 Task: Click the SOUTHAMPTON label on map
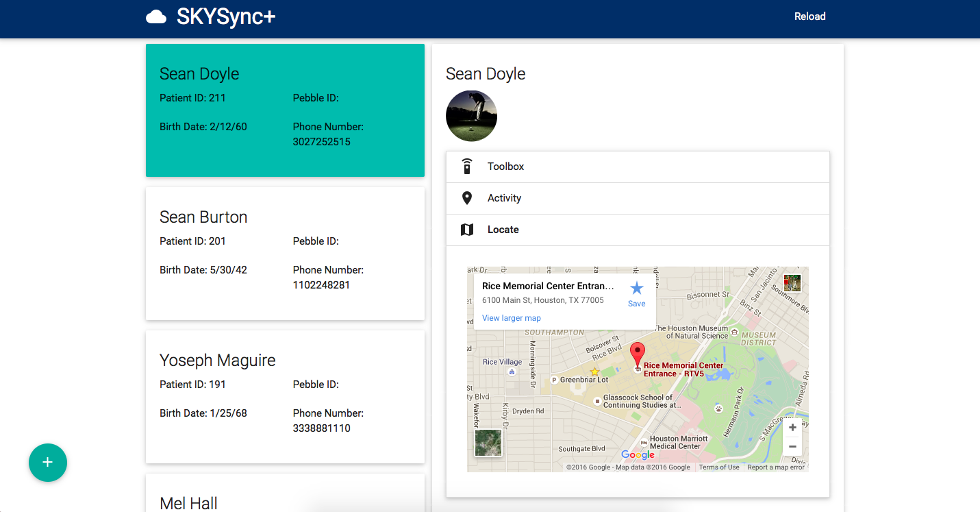(x=555, y=332)
